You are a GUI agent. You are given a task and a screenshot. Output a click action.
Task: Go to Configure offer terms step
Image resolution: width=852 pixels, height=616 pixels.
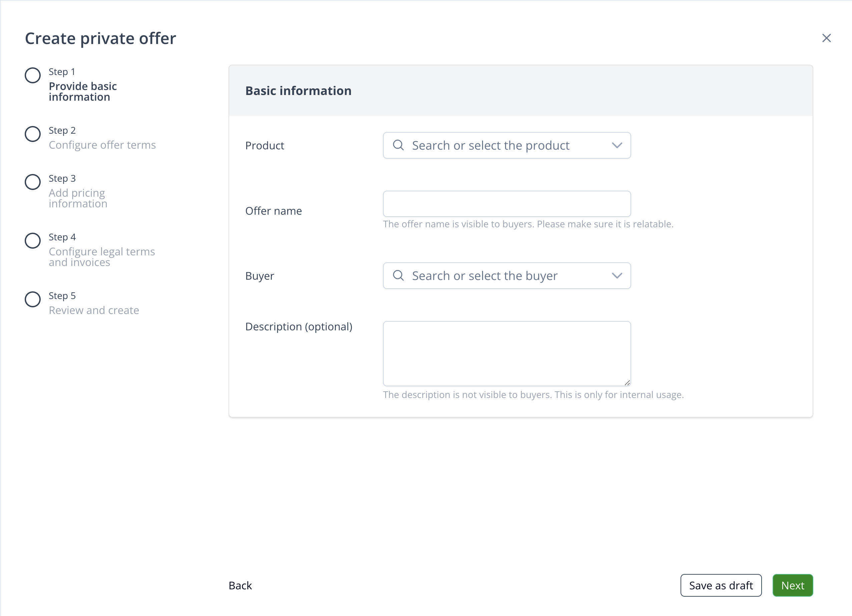(102, 145)
